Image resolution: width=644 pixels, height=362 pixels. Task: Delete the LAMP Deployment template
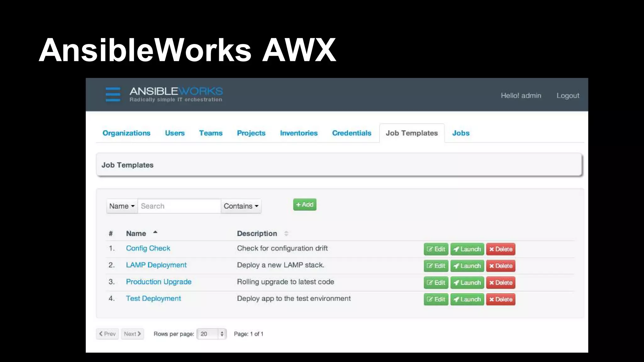coord(501,266)
